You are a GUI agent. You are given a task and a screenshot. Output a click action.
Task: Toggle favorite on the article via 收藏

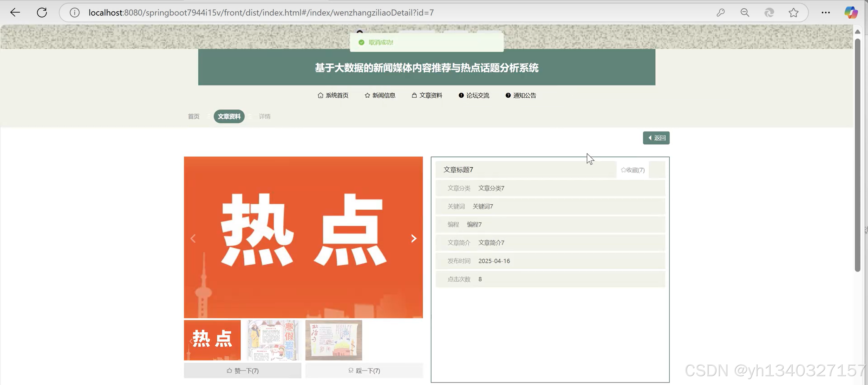(x=632, y=170)
